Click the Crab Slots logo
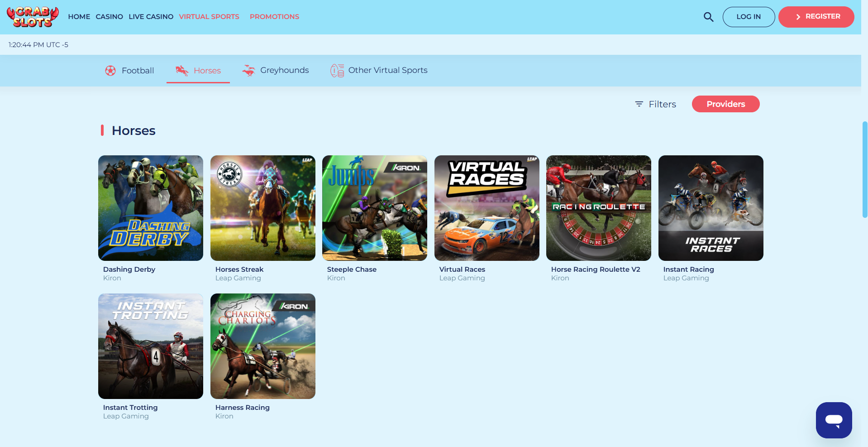 [33, 17]
